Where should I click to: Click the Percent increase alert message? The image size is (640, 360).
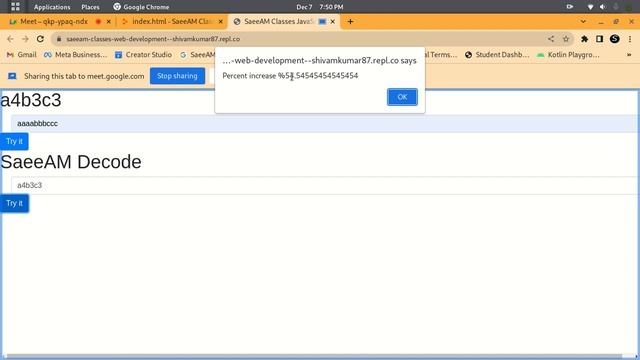[290, 76]
